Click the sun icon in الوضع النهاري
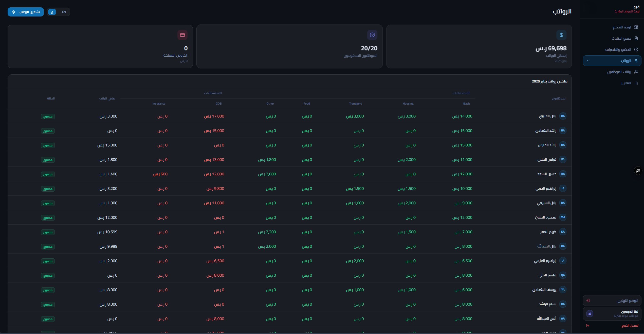Viewport: 644px width, 334px height. click(588, 300)
